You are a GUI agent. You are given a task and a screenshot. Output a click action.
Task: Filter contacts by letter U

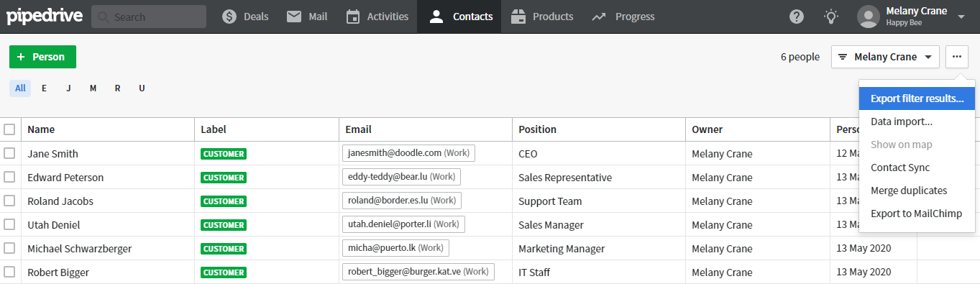click(x=142, y=88)
